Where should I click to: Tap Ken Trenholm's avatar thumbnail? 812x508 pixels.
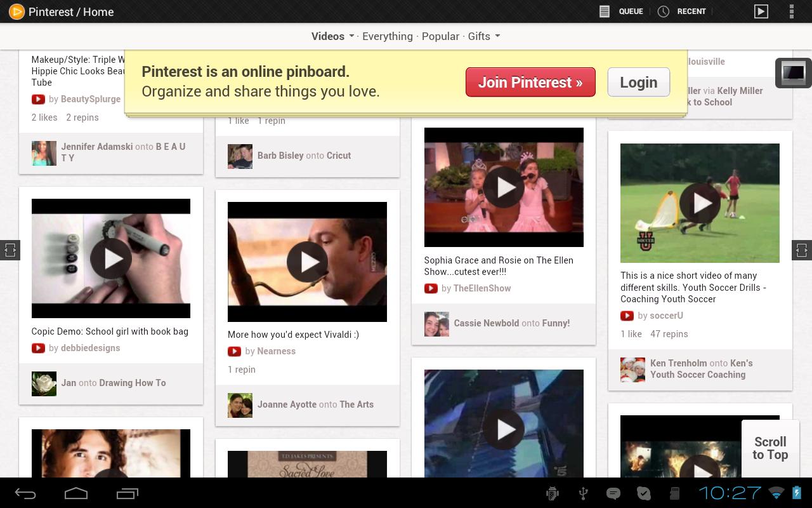click(x=632, y=370)
